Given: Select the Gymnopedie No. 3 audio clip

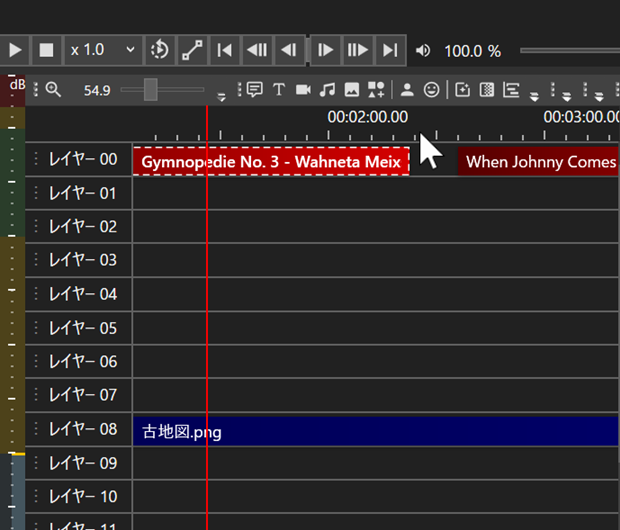Looking at the screenshot, I should [x=270, y=161].
